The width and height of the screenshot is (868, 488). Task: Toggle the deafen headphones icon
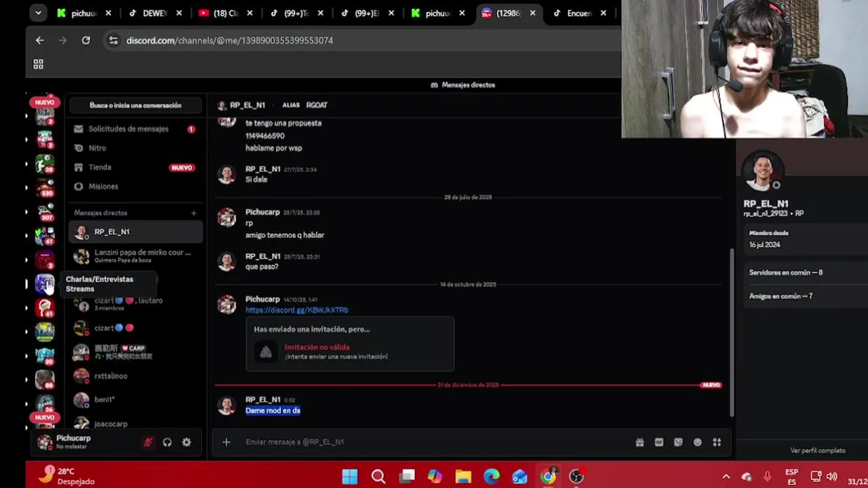[x=167, y=443]
